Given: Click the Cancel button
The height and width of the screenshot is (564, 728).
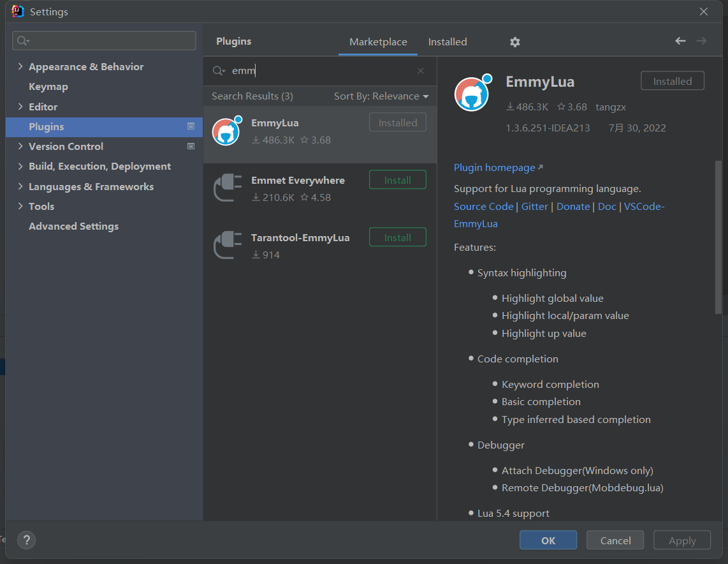Looking at the screenshot, I should click(x=615, y=540).
